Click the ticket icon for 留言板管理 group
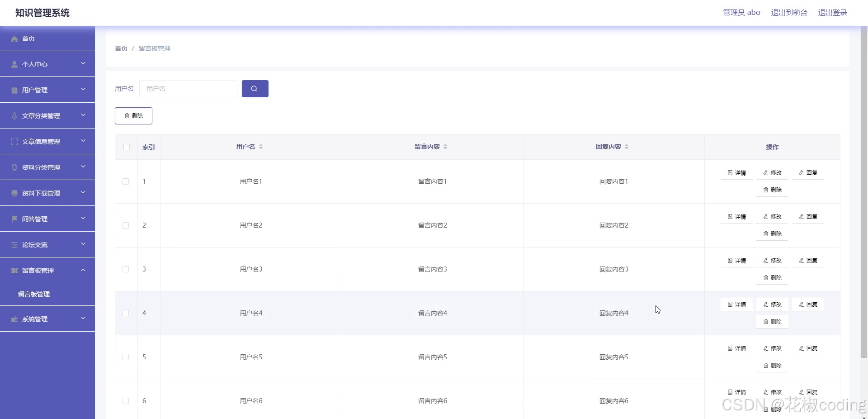 [14, 271]
